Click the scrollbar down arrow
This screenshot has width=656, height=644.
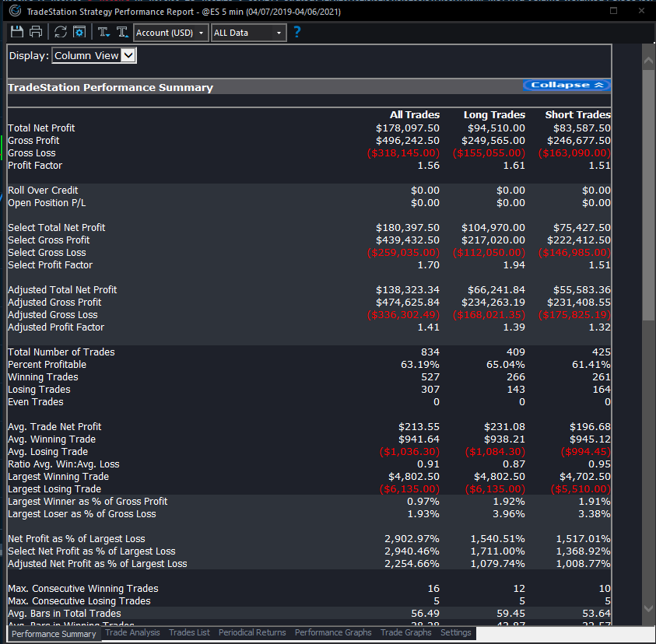coord(647,609)
